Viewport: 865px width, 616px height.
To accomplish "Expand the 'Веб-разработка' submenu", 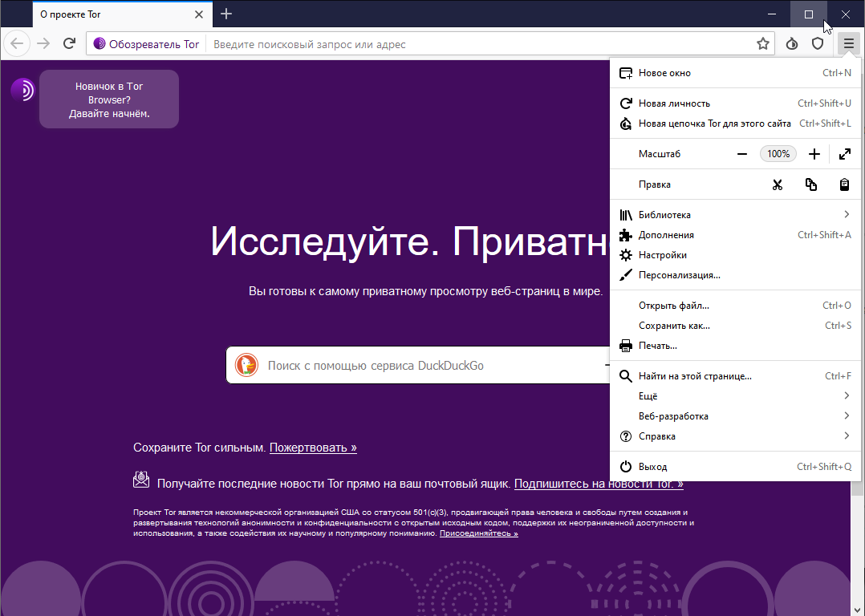I will point(735,416).
